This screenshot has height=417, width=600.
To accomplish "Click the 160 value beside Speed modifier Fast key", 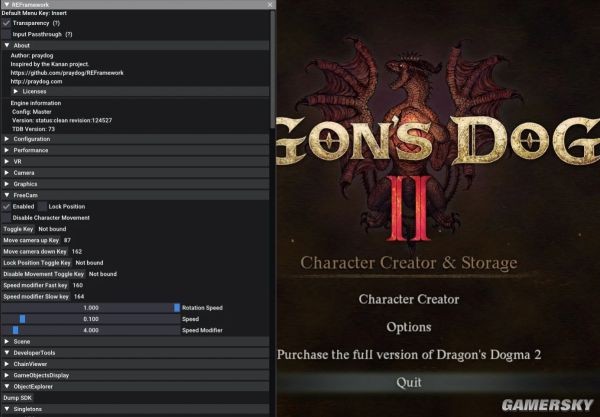I will (x=78, y=285).
